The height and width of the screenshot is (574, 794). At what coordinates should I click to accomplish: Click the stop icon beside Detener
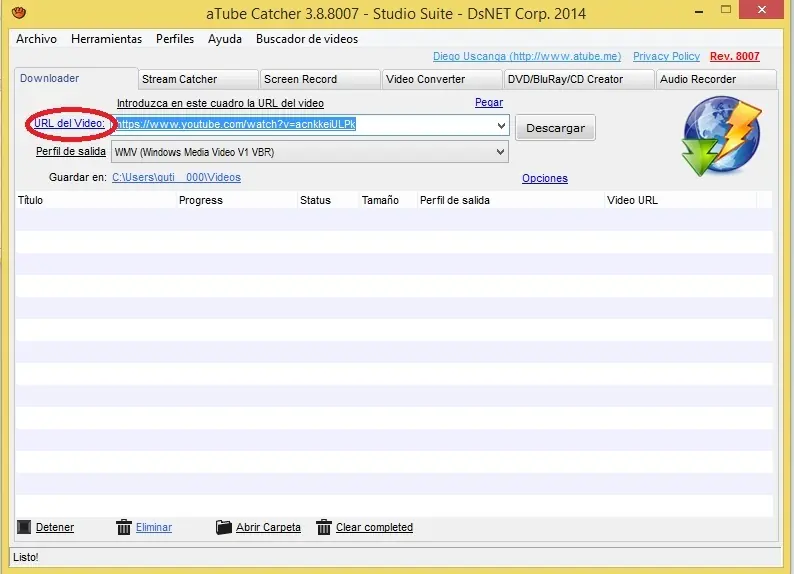coord(24,527)
